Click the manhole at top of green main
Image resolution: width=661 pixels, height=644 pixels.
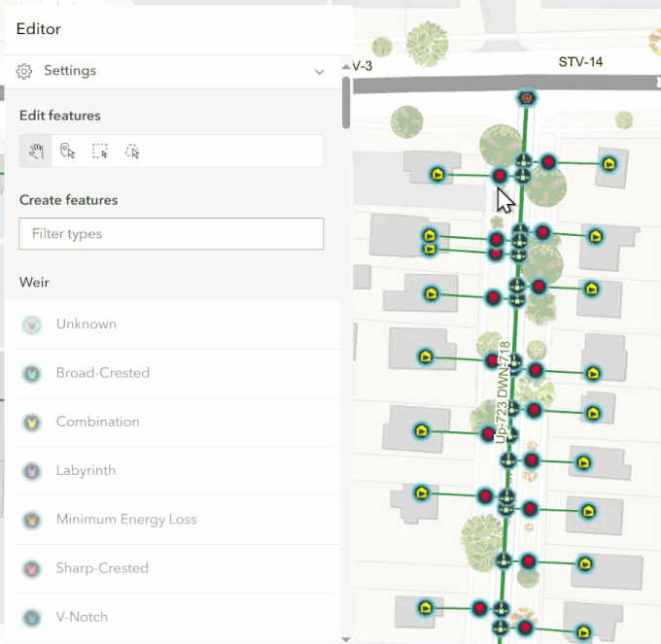[x=527, y=98]
